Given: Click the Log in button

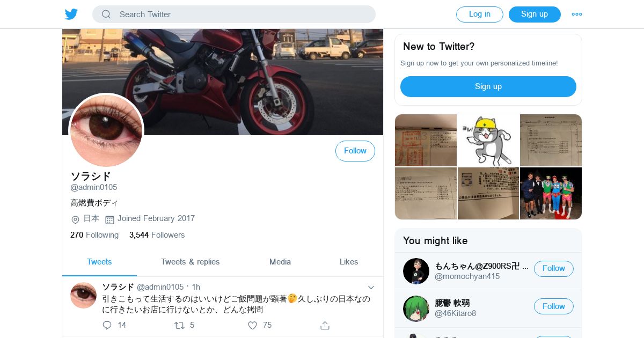Looking at the screenshot, I should (480, 14).
